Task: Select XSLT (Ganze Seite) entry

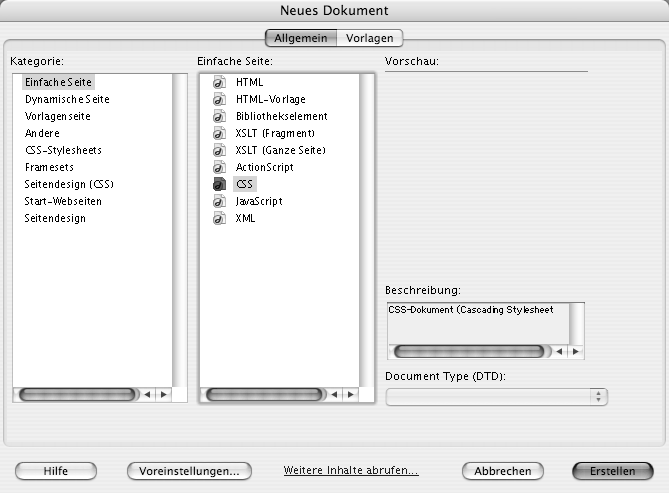Action: pyautogui.click(x=281, y=150)
